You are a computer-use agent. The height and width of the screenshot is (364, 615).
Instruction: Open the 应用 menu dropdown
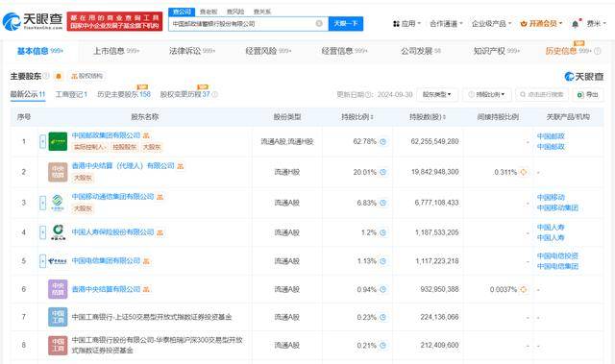[406, 24]
